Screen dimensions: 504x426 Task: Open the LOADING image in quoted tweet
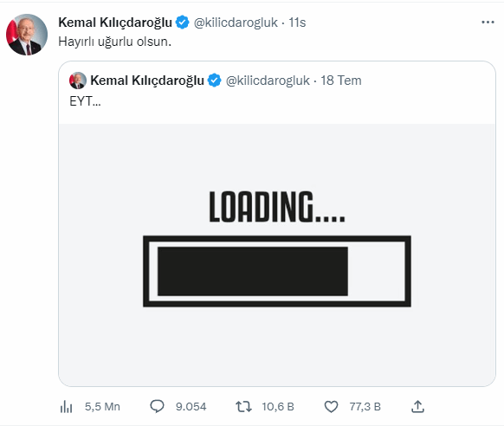pos(277,255)
